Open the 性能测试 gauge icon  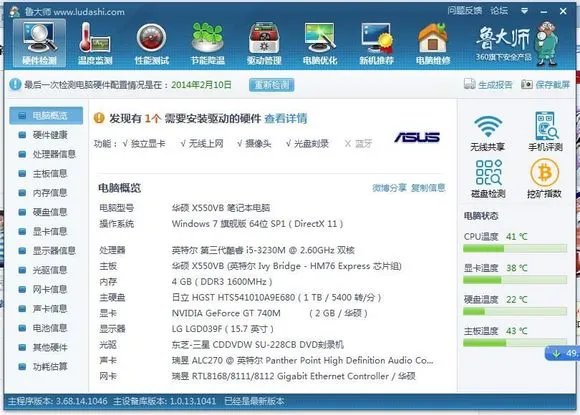tap(152, 43)
